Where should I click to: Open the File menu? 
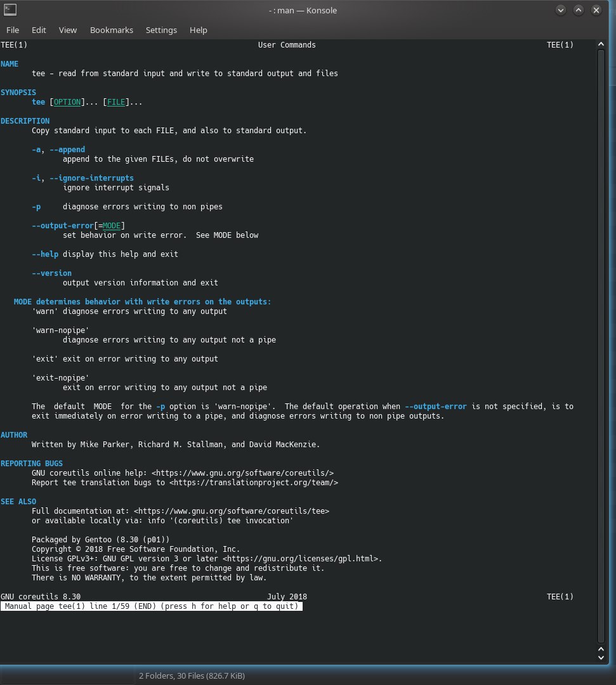click(13, 30)
